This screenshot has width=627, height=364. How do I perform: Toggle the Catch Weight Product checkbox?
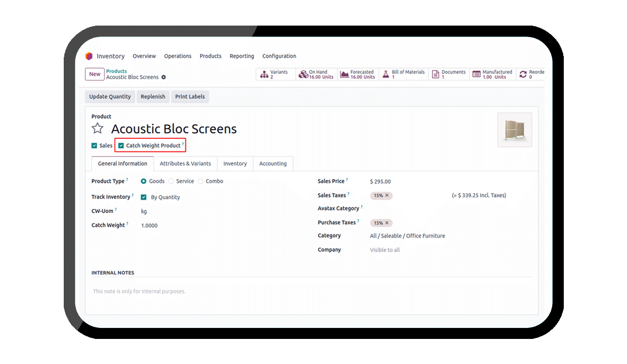121,146
